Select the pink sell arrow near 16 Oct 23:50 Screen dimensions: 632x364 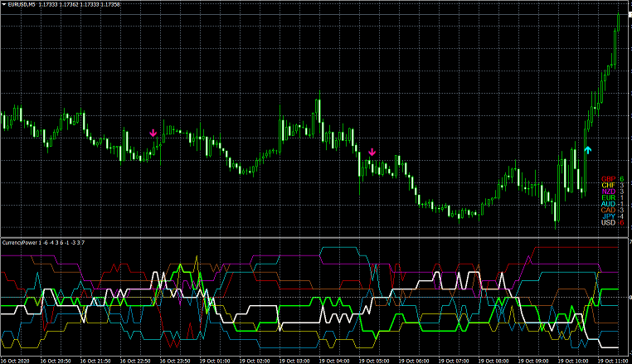tap(153, 133)
